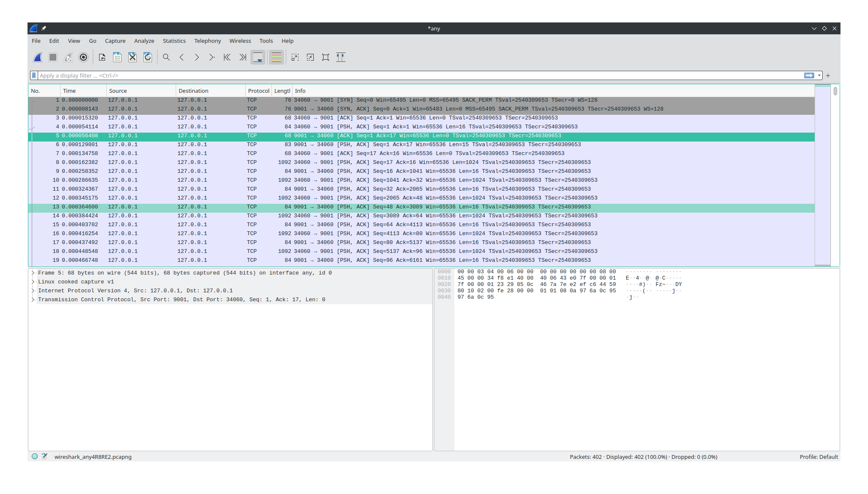Stop the running capture

pos(53,57)
